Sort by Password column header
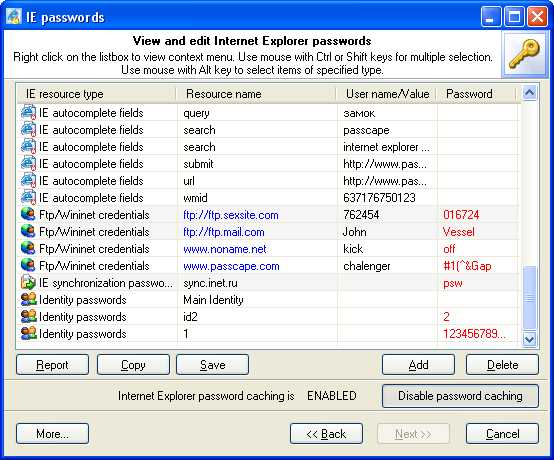The image size is (554, 460). (x=477, y=94)
